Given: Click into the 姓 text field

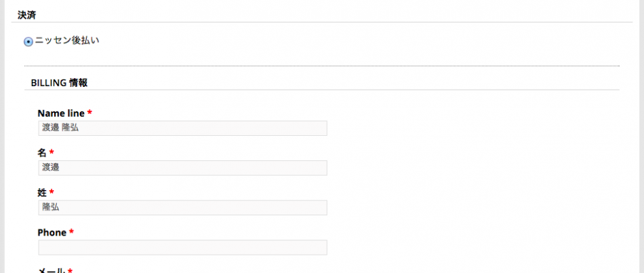Looking at the screenshot, I should 182,208.
